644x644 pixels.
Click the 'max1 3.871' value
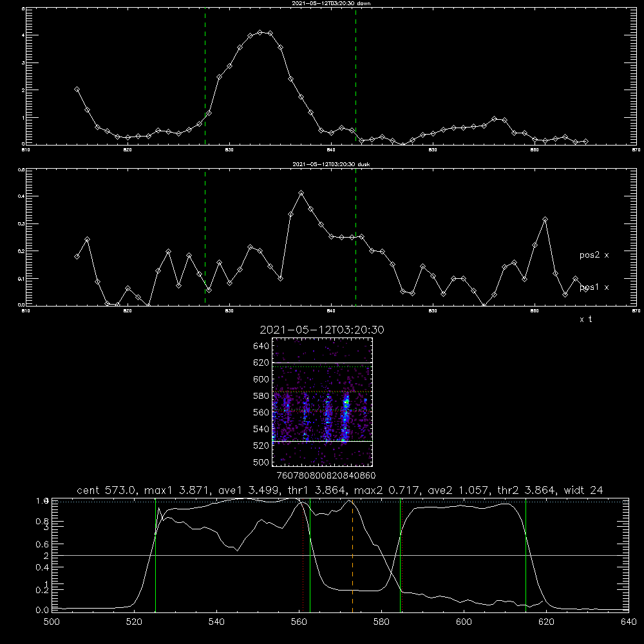point(179,490)
